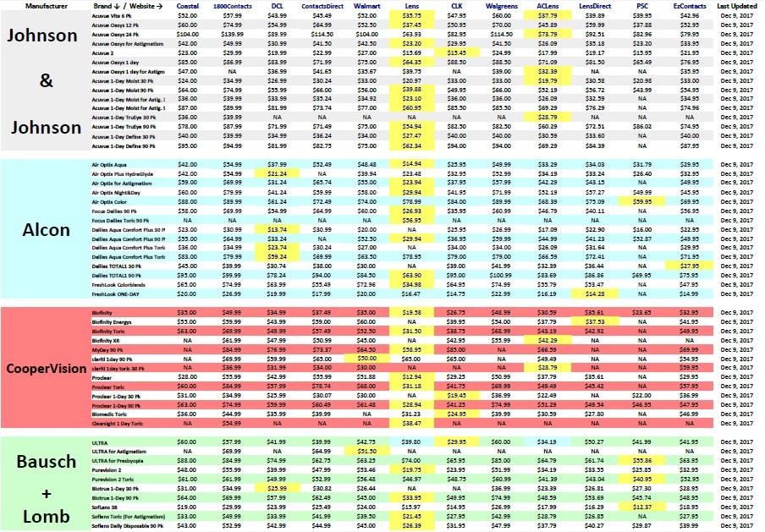This screenshot has height=532, width=765.
Task: Click the Acuvue Vita 6 Pk brand name
Action: [x=112, y=16]
